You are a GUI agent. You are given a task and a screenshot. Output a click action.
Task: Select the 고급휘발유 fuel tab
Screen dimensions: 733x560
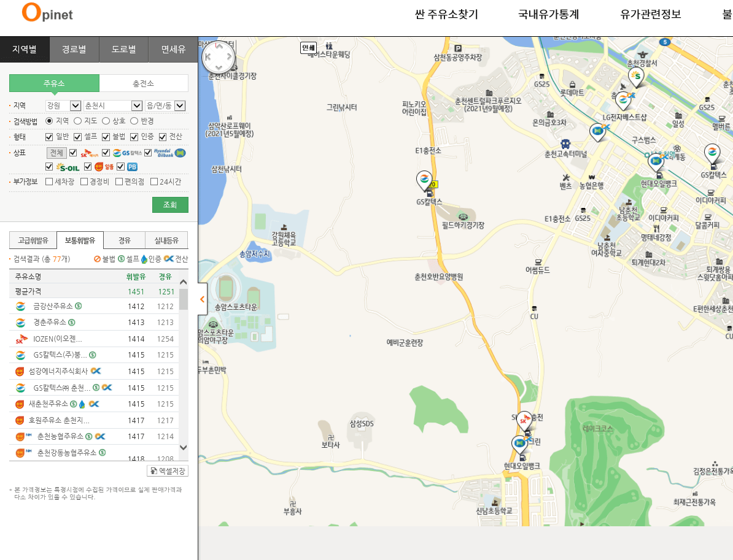click(x=33, y=240)
